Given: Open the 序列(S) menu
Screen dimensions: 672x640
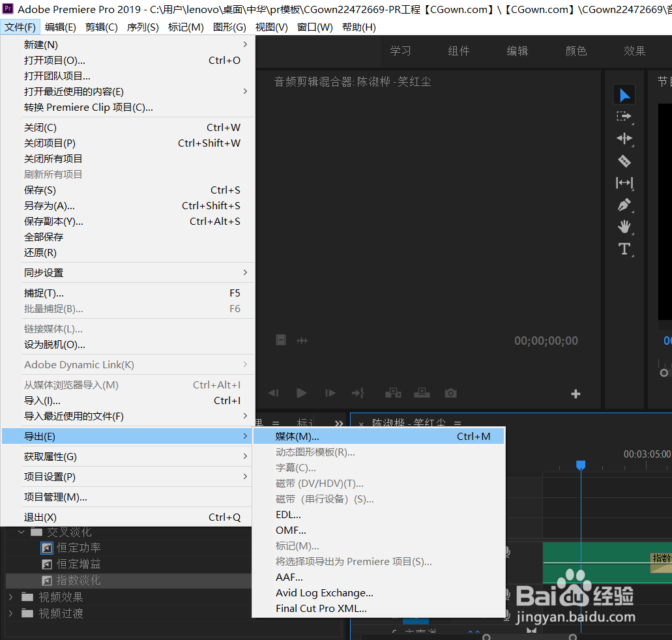Looking at the screenshot, I should click(143, 27).
